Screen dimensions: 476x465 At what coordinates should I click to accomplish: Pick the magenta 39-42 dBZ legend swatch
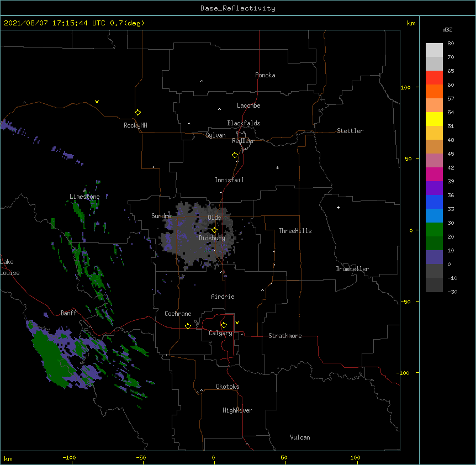[x=434, y=174]
